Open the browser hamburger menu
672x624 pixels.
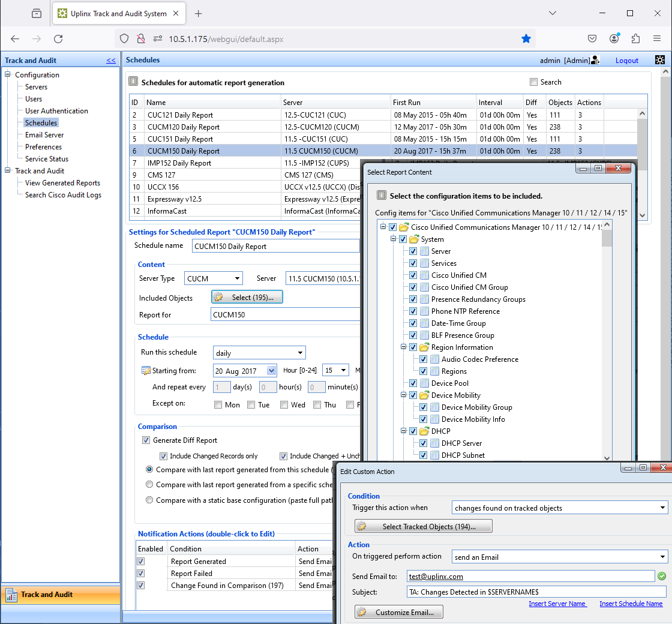[x=656, y=39]
